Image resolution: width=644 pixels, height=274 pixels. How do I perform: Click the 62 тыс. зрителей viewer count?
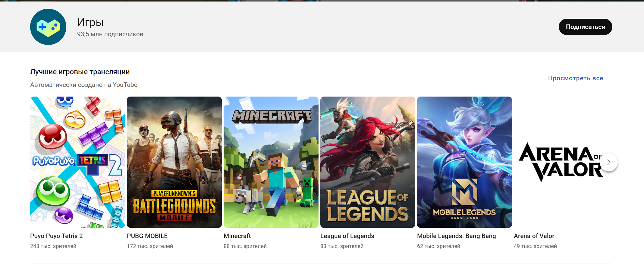point(439,246)
